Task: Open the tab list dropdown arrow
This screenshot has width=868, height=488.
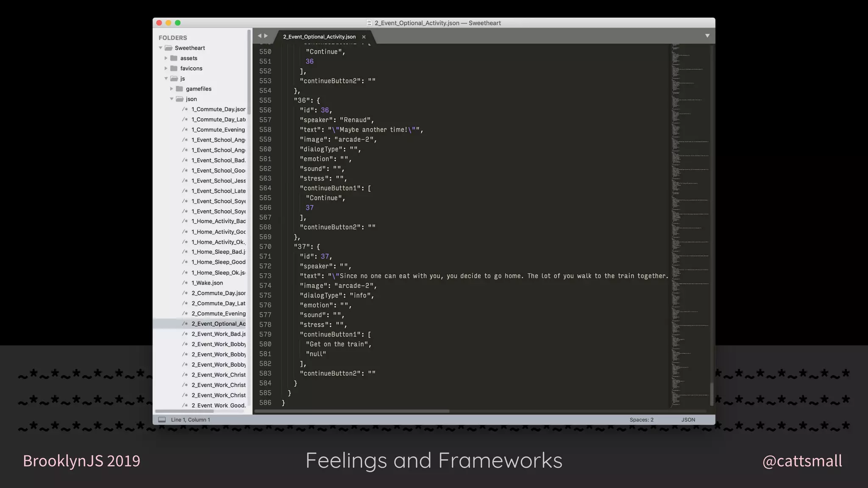Action: coord(707,36)
